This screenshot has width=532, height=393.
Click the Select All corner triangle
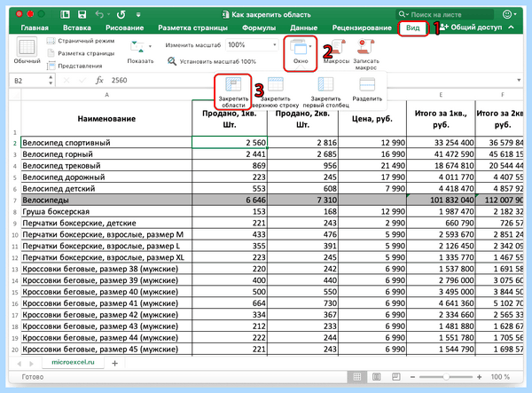(x=15, y=95)
